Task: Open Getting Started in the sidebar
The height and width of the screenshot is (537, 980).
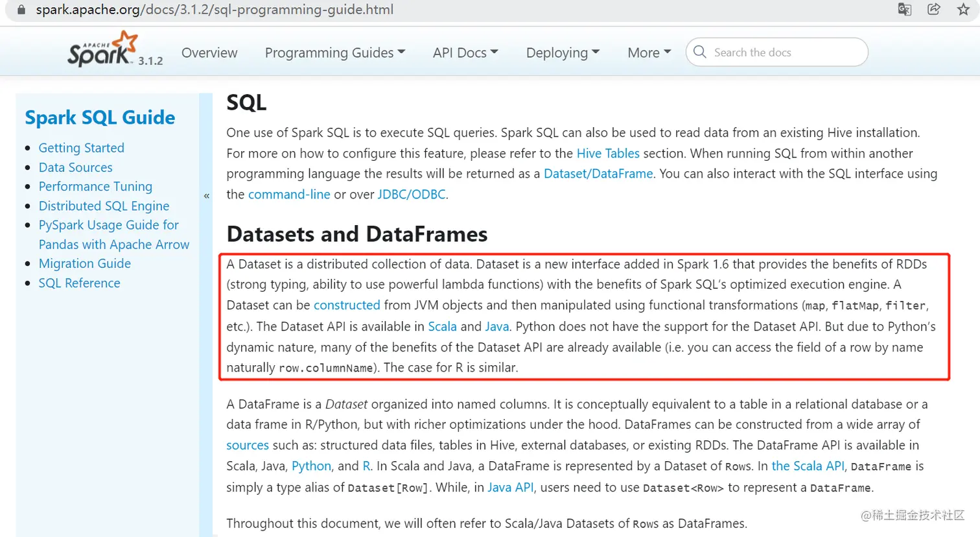Action: (x=81, y=148)
